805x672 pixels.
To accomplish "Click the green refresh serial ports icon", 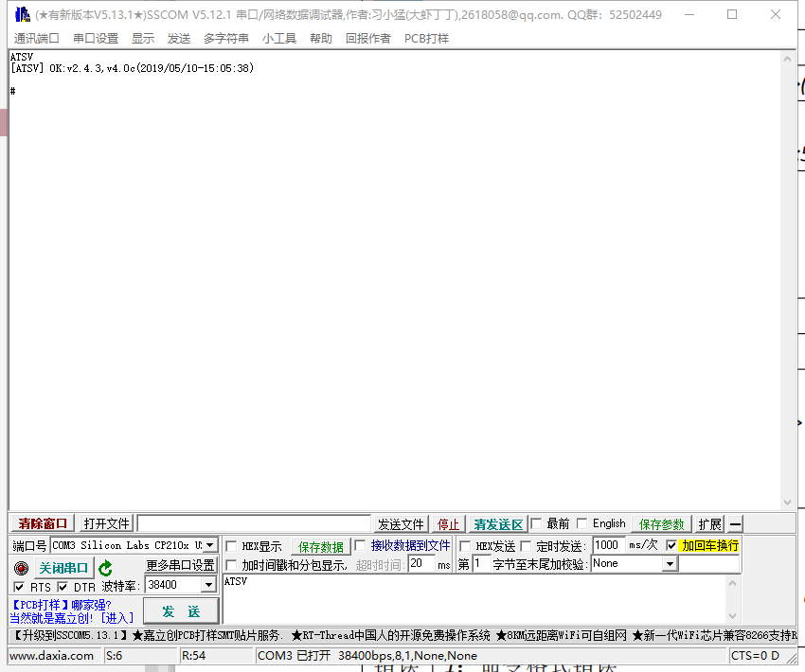I will (104, 568).
